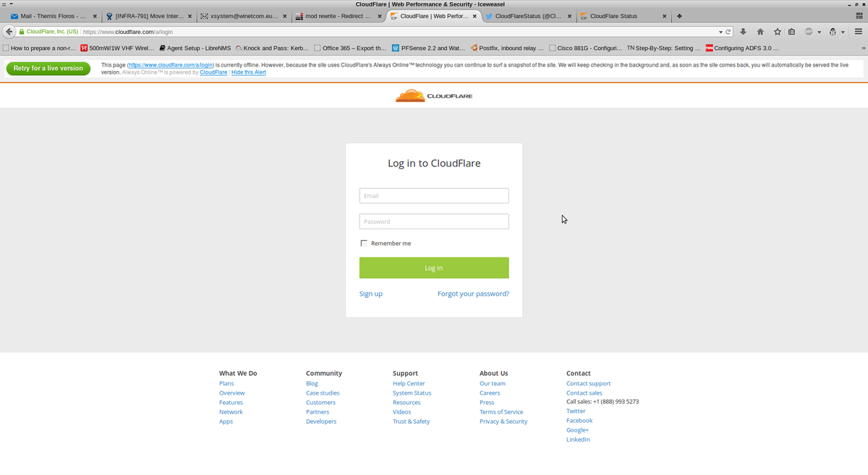Open the Privacy & Security footer link
The height and width of the screenshot is (475, 868).
503,421
